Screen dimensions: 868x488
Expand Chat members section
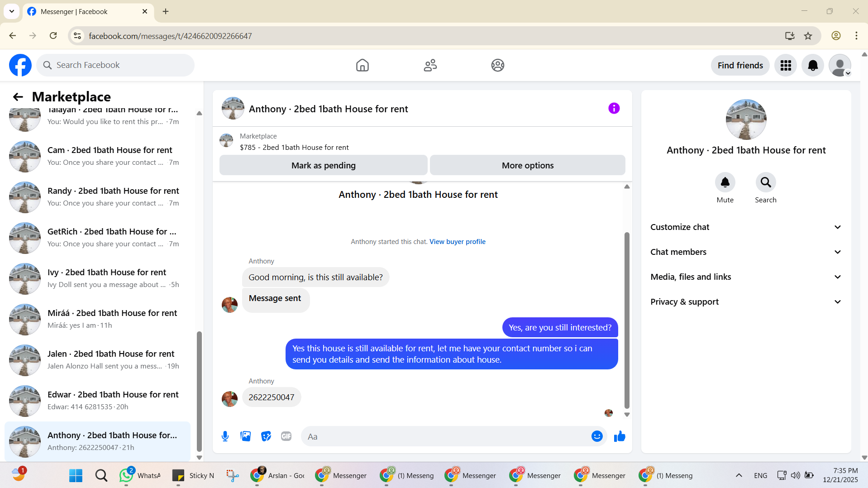coord(746,252)
